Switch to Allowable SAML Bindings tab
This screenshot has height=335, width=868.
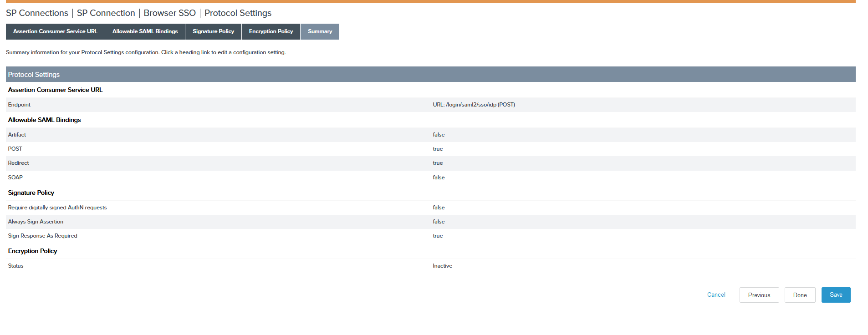coord(145,31)
